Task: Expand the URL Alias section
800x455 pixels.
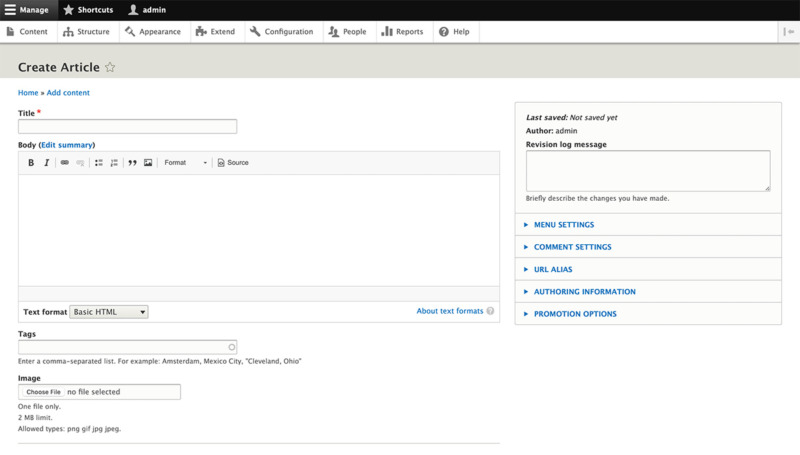Action: click(552, 269)
